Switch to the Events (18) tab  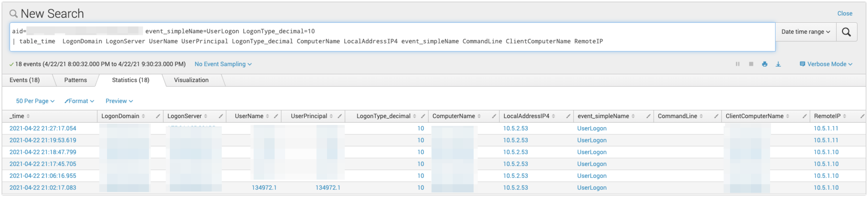click(x=25, y=80)
